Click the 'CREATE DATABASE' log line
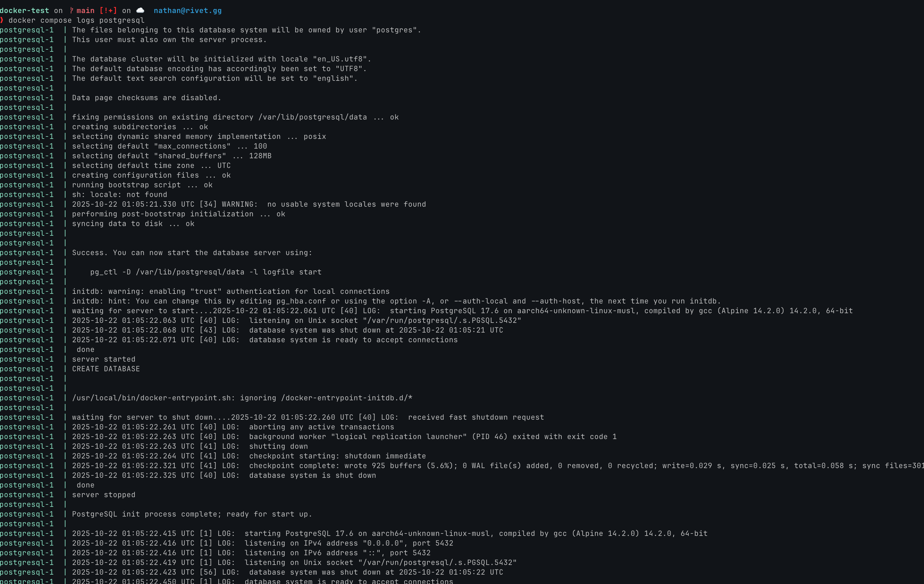924x584 pixels. tap(106, 369)
